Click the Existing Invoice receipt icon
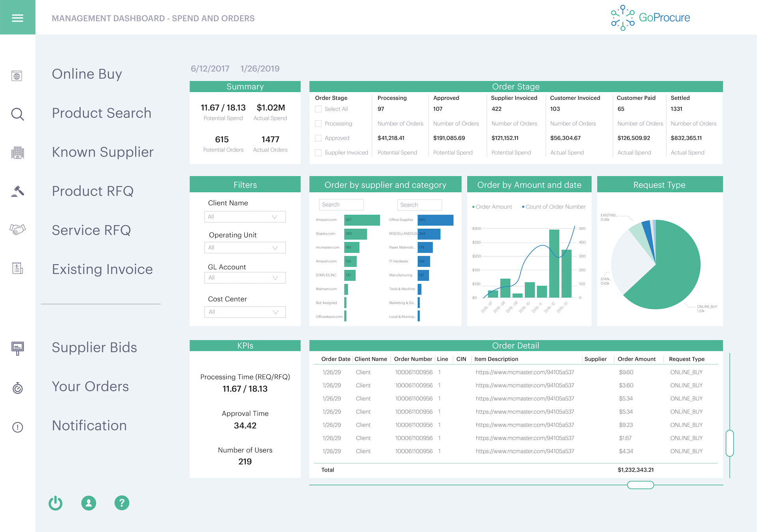This screenshot has height=532, width=757. [17, 269]
